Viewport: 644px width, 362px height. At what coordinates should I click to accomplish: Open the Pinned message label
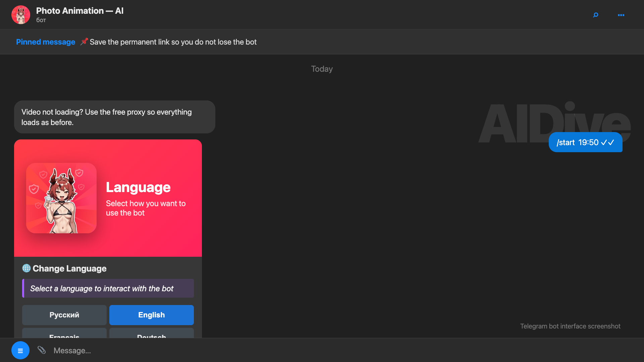tap(46, 42)
